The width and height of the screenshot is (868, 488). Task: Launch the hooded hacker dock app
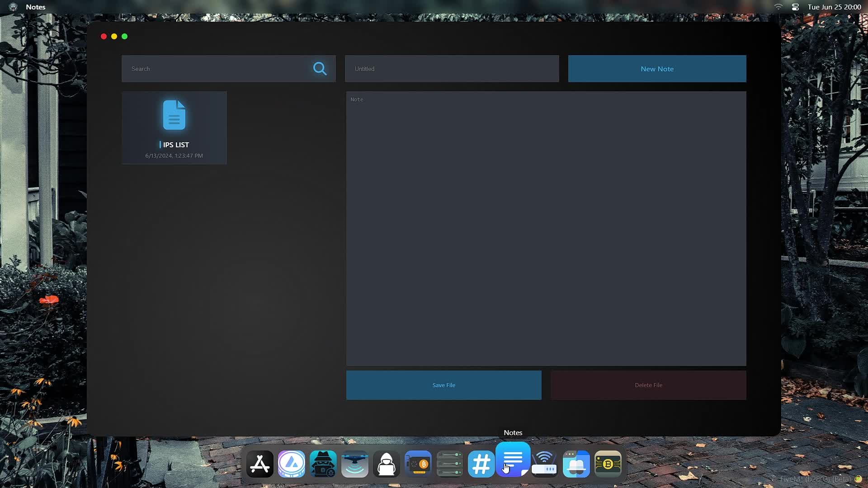point(387,464)
